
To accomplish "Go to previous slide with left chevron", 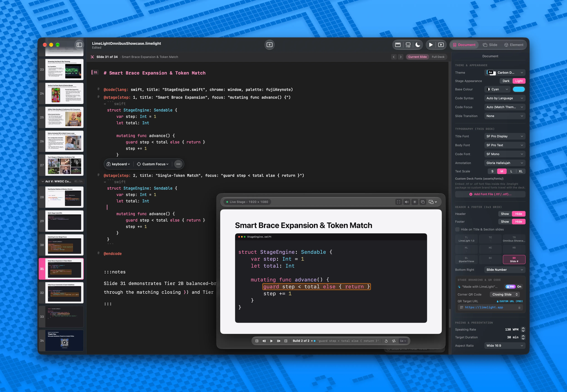I will click(x=394, y=57).
